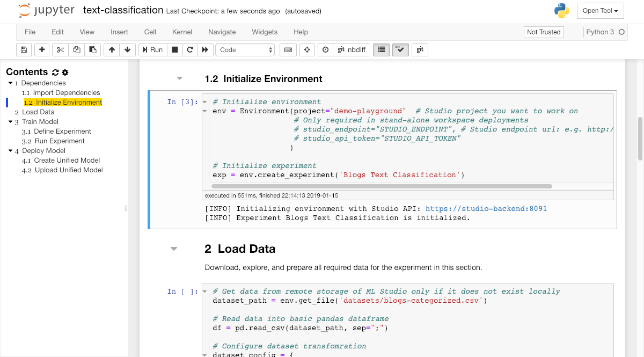Open the cell type Code dropdown
Viewport: 644px width, 357px height.
click(x=245, y=50)
